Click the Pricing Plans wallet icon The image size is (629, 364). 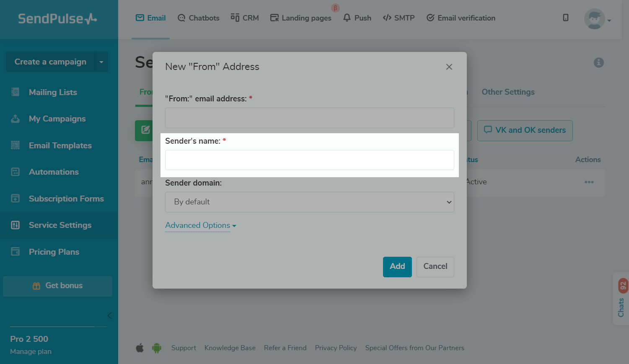click(x=16, y=252)
